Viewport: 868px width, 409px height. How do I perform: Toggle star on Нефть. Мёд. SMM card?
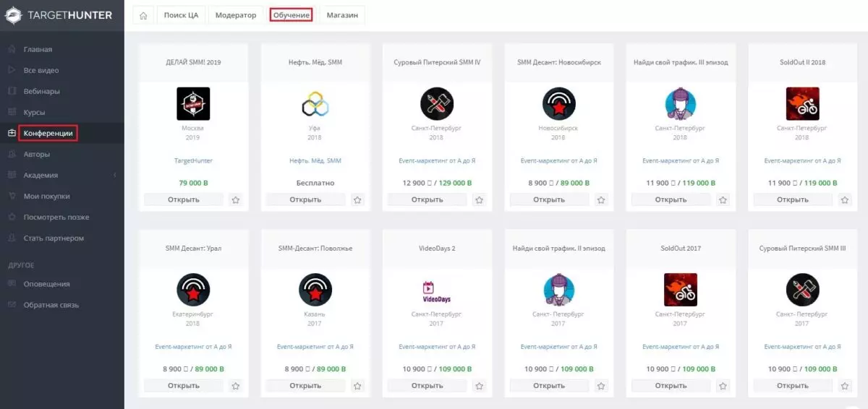pos(357,200)
